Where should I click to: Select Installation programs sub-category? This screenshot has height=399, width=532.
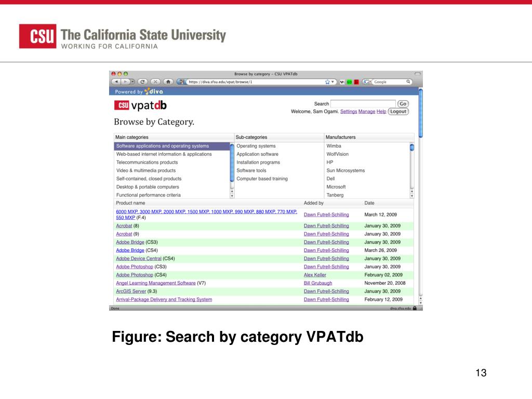point(258,162)
